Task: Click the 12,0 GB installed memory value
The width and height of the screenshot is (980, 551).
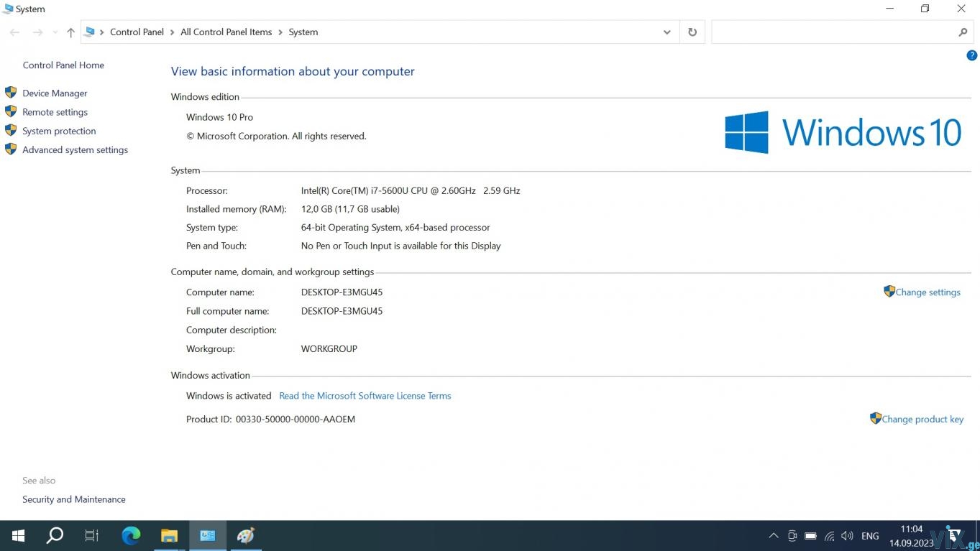Action: [350, 209]
